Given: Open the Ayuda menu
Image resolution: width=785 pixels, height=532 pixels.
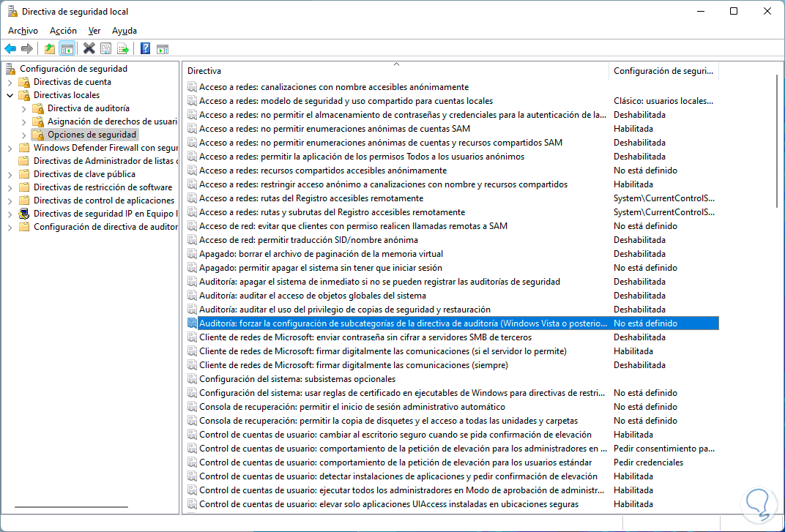Looking at the screenshot, I should click(x=124, y=31).
